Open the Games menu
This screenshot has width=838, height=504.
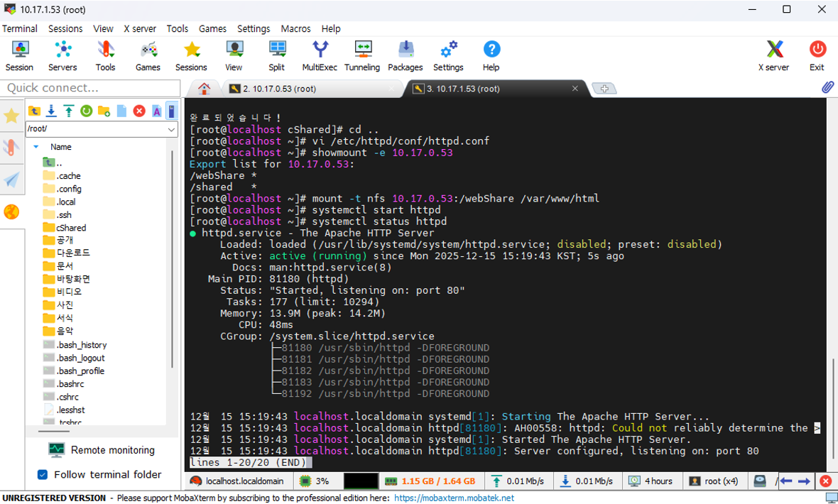(213, 29)
